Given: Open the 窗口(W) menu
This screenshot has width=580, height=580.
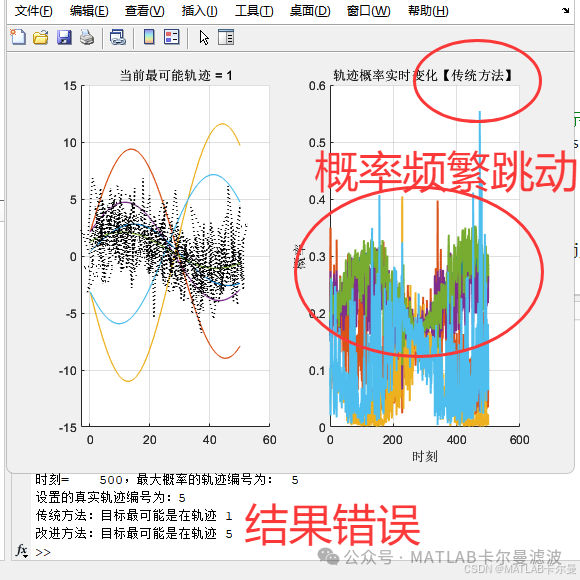Looking at the screenshot, I should [x=368, y=11].
